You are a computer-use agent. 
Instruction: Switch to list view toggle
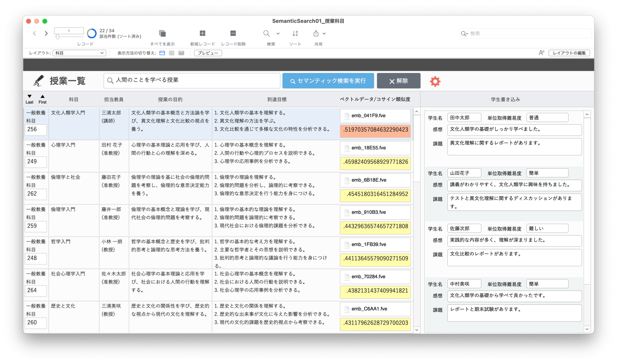click(x=171, y=53)
